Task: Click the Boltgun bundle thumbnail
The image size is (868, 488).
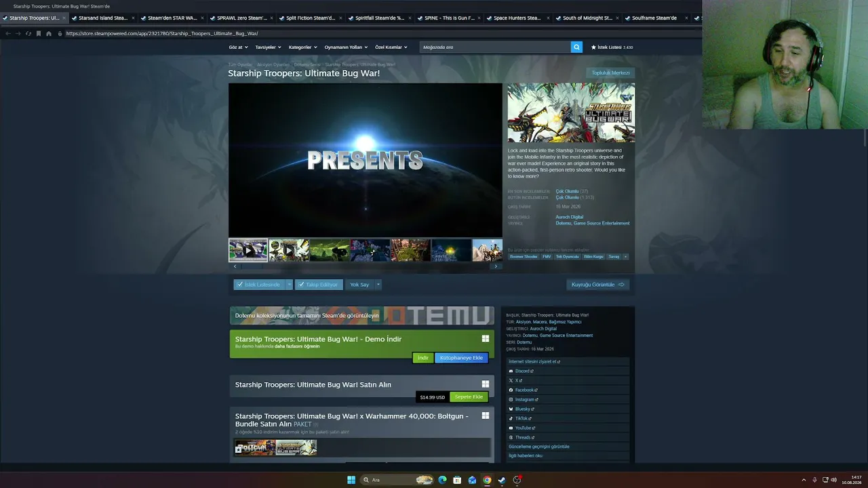Action: click(x=255, y=447)
